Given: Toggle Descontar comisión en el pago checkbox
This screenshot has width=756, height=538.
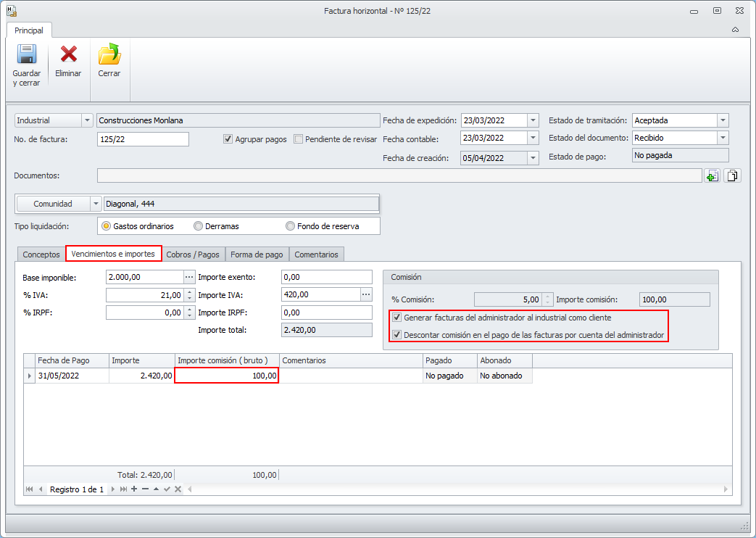Looking at the screenshot, I should coord(396,334).
